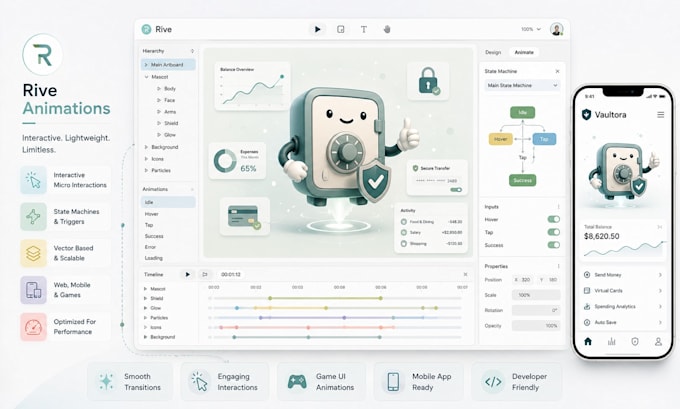Close the State Machine panel
Viewport: 680px width, 409px height.
pyautogui.click(x=557, y=71)
